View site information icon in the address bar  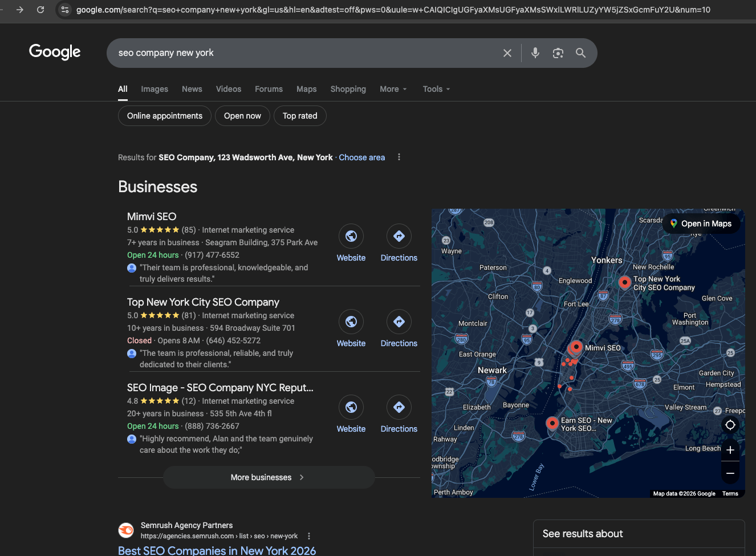coord(65,10)
